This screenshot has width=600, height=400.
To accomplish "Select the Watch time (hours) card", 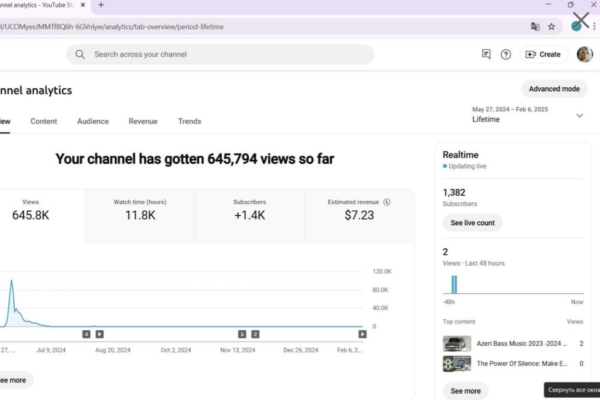I will (140, 214).
